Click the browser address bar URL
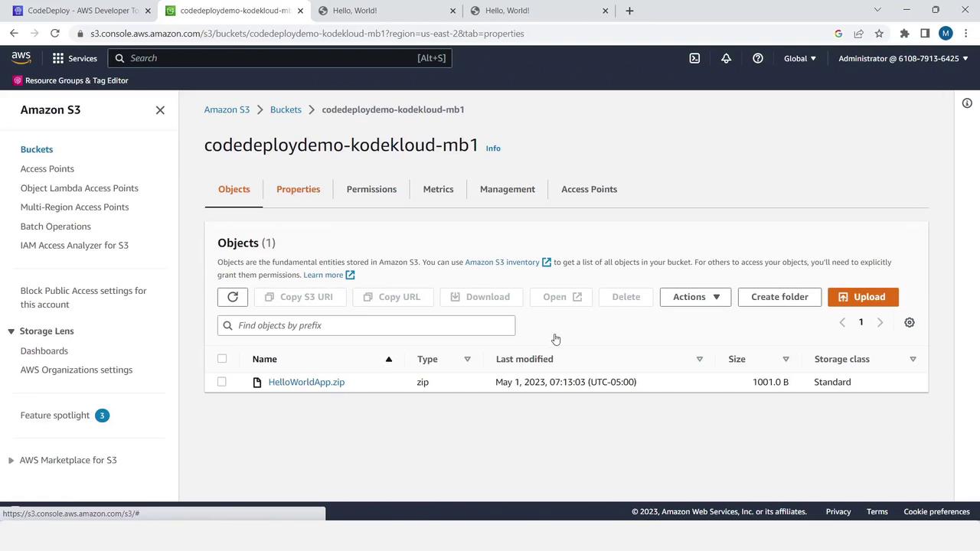Viewport: 980px width, 551px height. (307, 34)
